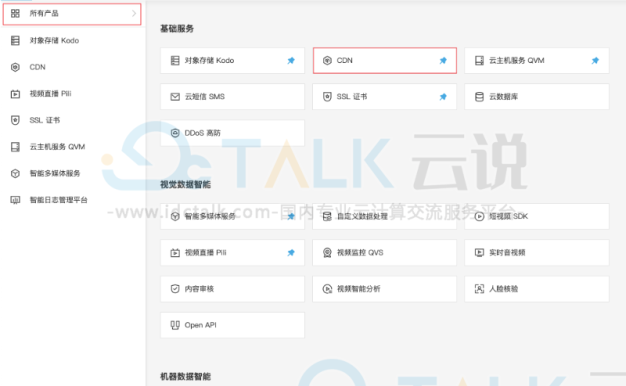Unpin 视频直播 Pili card pin

point(291,253)
